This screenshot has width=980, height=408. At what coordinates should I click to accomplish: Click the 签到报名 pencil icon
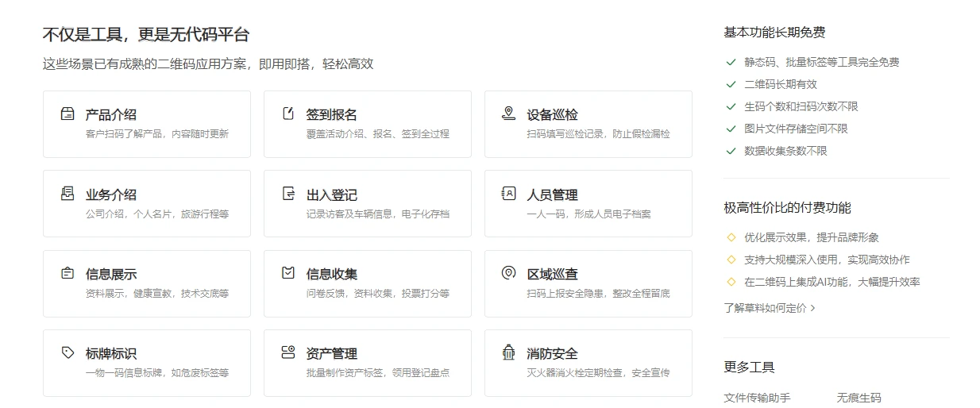click(x=288, y=114)
